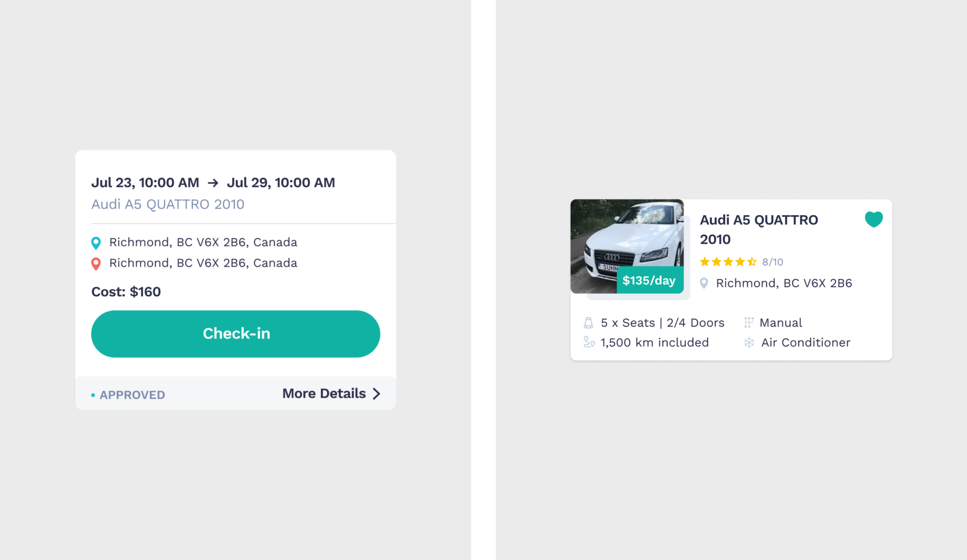Click the grey pin next to Richmond, BC V6X 2B6
Viewport: 967px width, 560px height.
pyautogui.click(x=704, y=283)
